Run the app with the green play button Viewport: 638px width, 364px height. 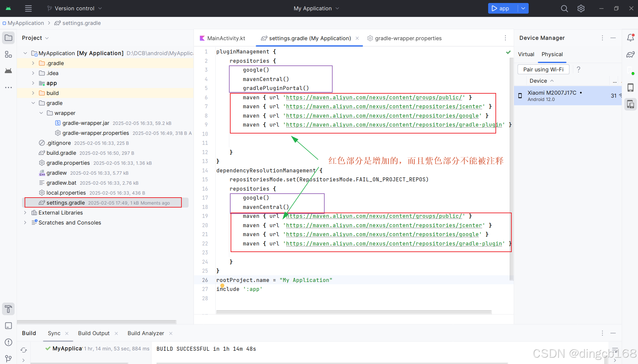point(494,8)
